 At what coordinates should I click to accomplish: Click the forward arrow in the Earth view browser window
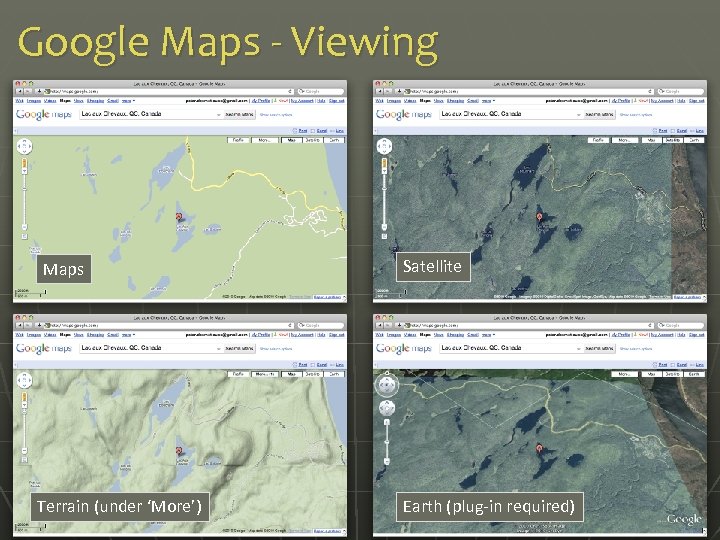388,325
